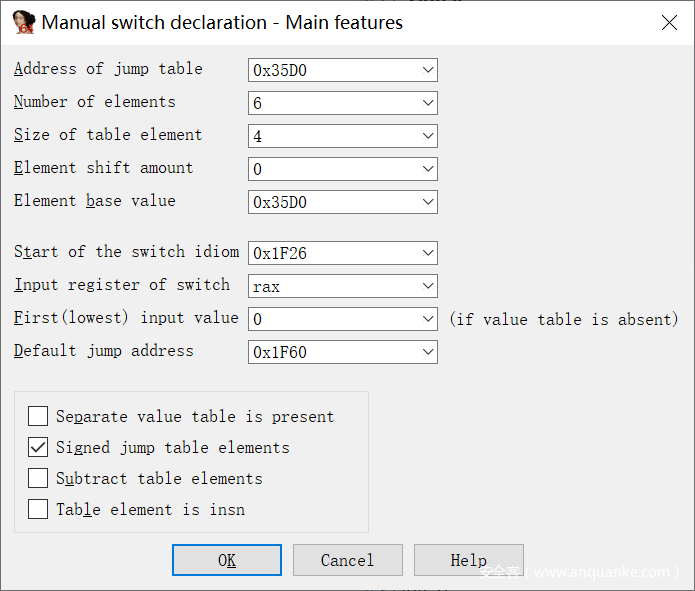Expand Default jump address dropdown
The width and height of the screenshot is (695, 591).
428,352
